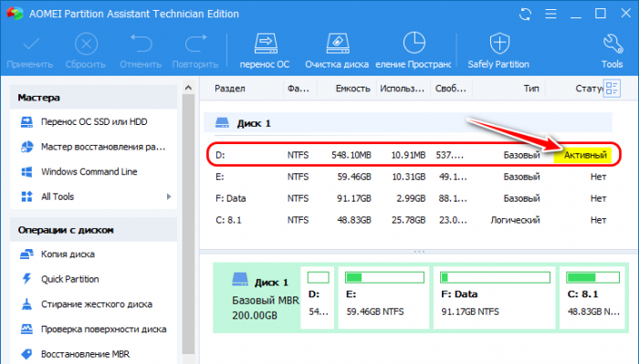Click the 548.10MB capacity cell

click(351, 155)
